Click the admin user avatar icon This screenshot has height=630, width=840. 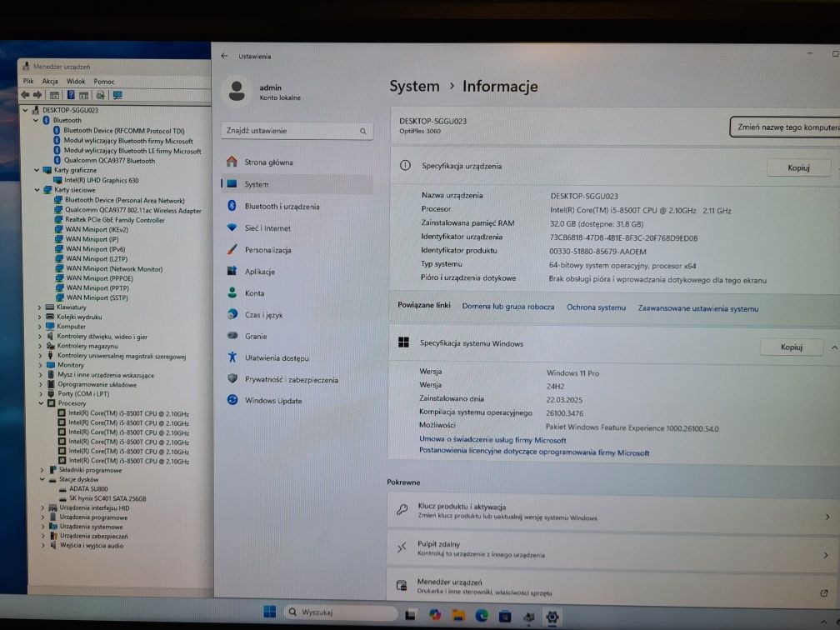click(237, 91)
